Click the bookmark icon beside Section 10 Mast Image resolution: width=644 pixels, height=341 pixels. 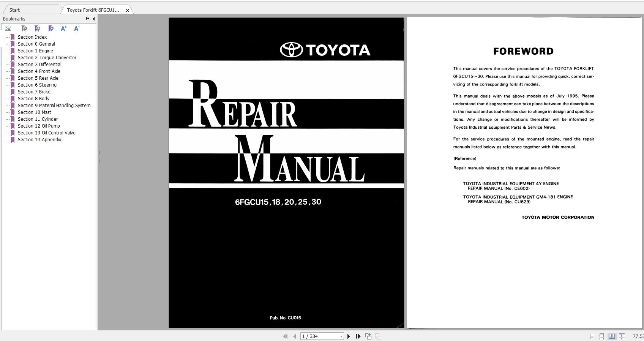(13, 112)
